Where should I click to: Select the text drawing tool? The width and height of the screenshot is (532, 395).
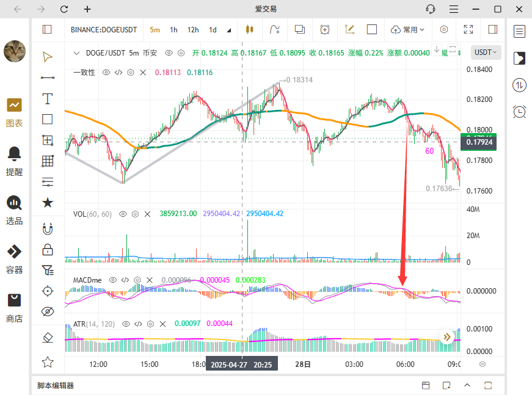(47, 98)
